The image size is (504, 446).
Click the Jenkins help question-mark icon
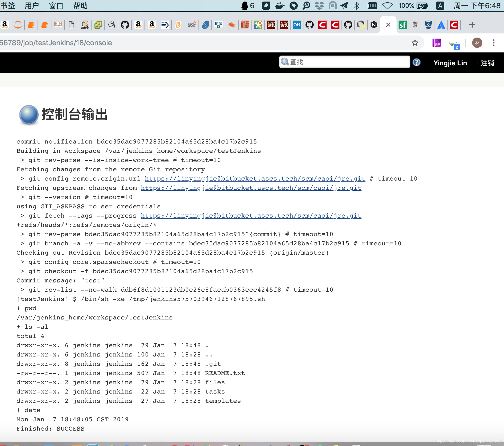click(x=416, y=63)
